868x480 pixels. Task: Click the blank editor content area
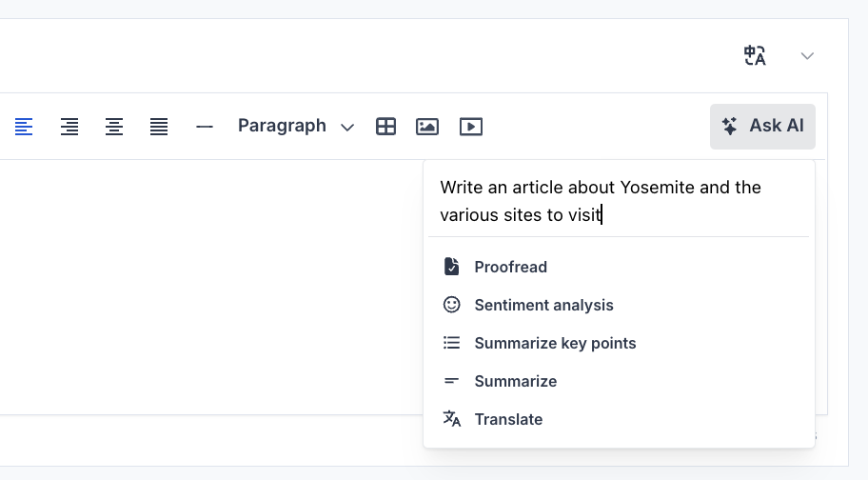(x=210, y=287)
